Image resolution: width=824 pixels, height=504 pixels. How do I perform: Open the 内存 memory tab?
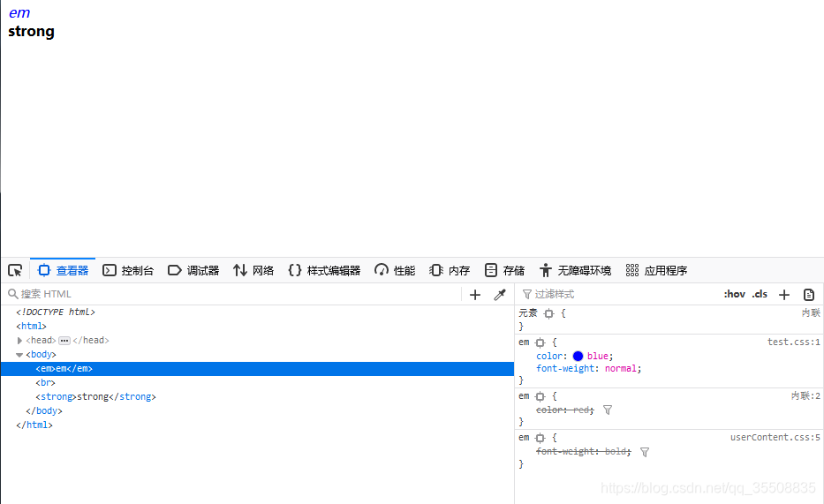450,270
